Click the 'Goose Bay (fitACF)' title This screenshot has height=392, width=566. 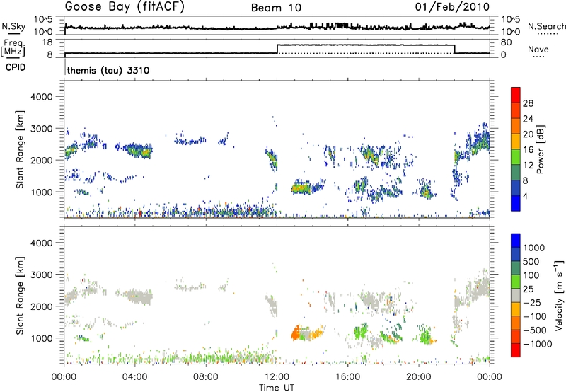coord(125,7)
